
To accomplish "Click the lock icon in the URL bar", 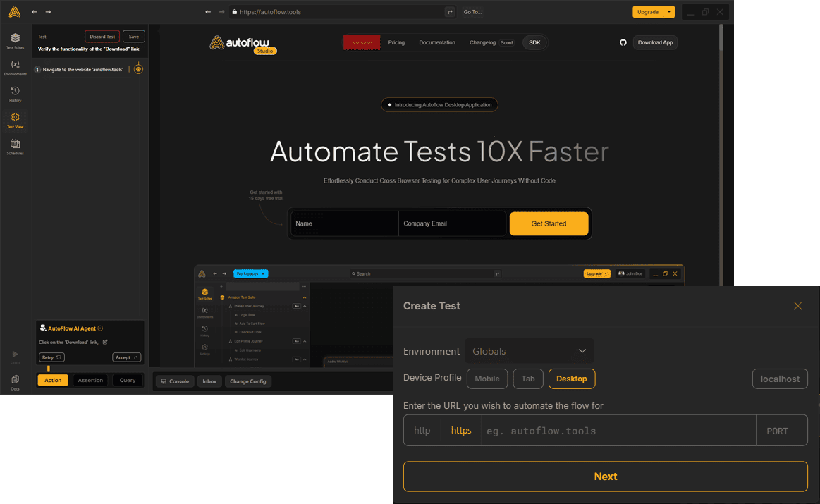I will [x=234, y=11].
